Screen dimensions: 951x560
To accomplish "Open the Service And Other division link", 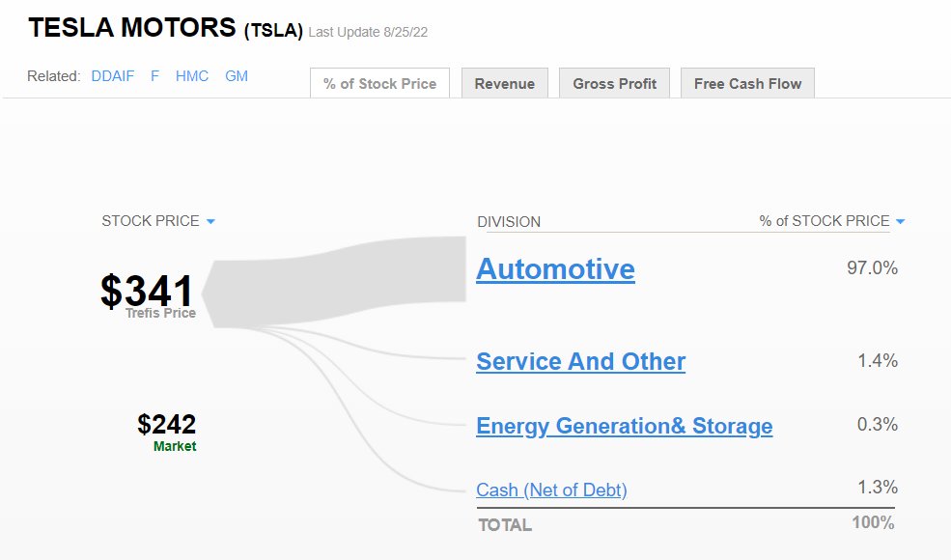I will pos(581,362).
